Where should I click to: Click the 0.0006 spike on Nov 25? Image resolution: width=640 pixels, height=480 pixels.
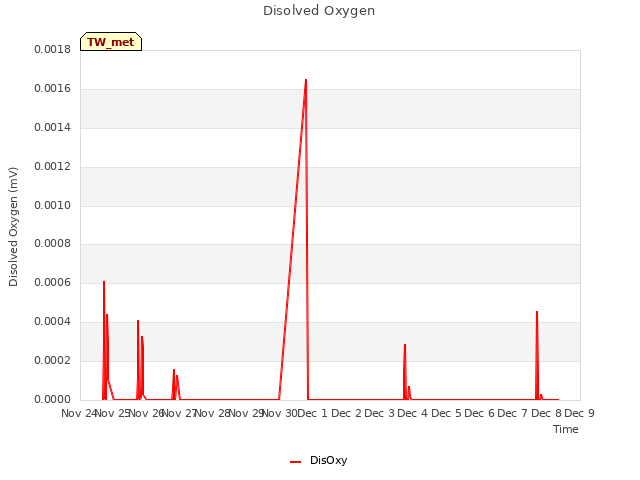tap(104, 282)
